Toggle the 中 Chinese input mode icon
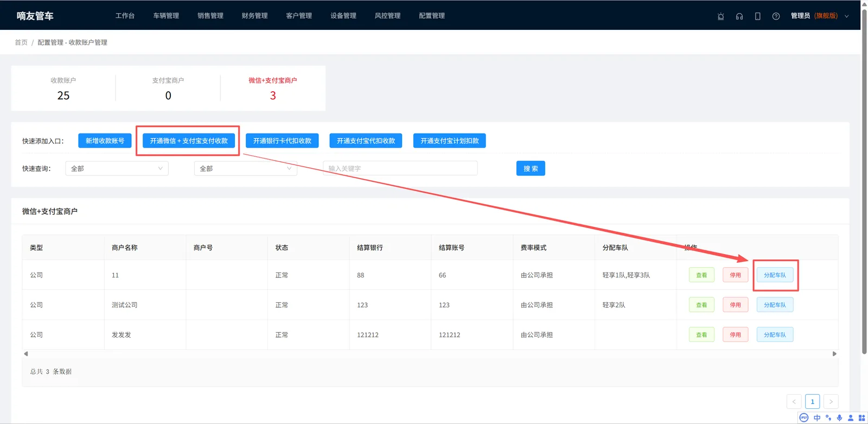This screenshot has height=424, width=868. click(817, 417)
